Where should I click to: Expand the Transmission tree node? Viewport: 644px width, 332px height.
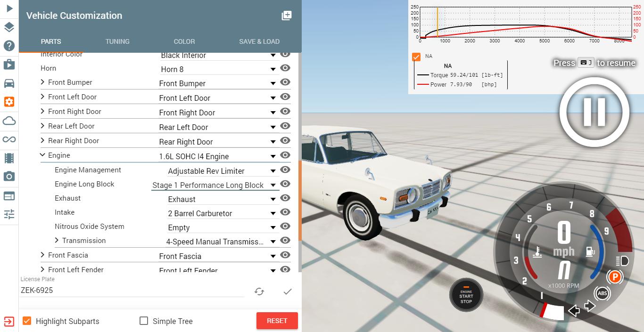(57, 241)
